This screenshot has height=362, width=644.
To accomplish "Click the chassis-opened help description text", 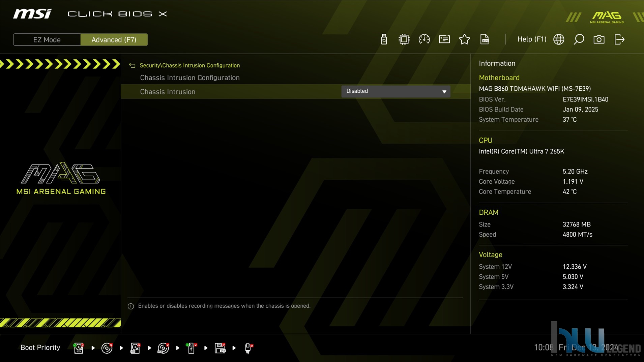I will coord(224,306).
